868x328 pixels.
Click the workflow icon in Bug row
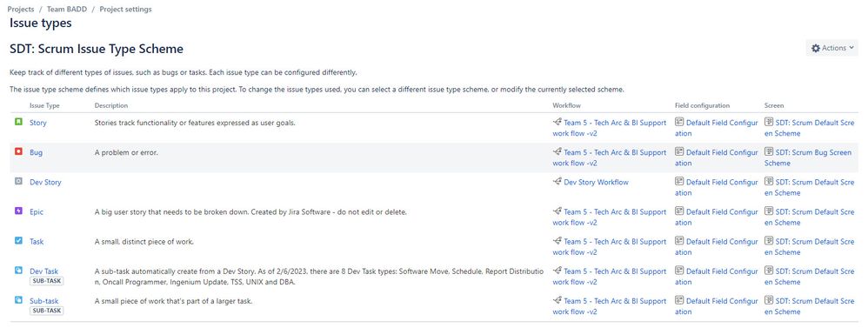[557, 151]
